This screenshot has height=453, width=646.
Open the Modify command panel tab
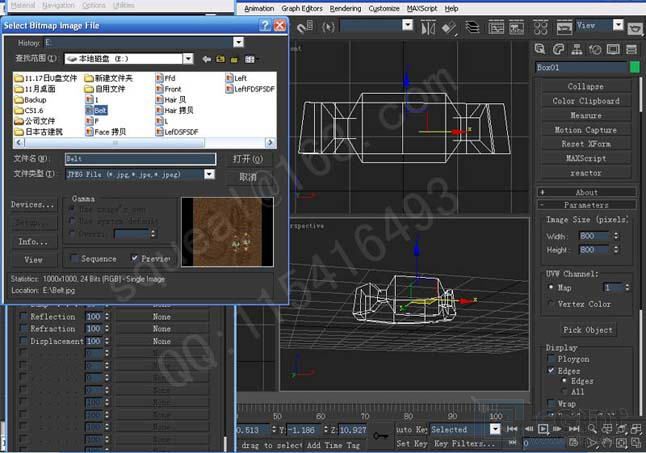pos(558,49)
